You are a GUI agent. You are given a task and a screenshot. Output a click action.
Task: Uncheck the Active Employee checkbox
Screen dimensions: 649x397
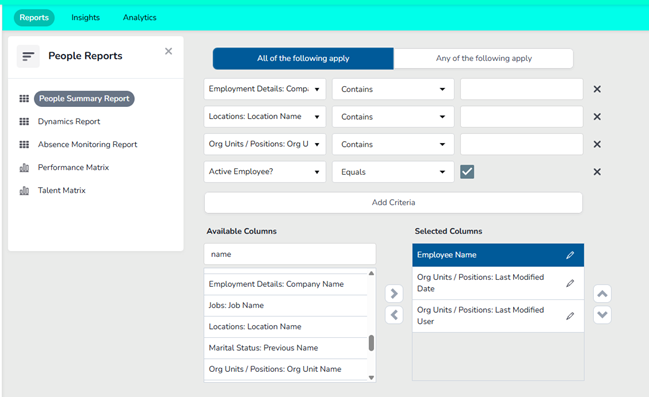pos(467,172)
